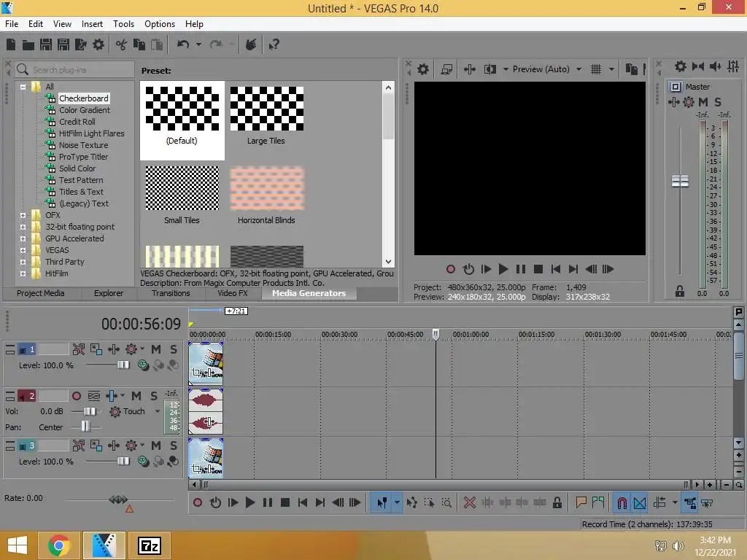Open the Insert menu
Screen dimensions: 747x560
tap(92, 24)
